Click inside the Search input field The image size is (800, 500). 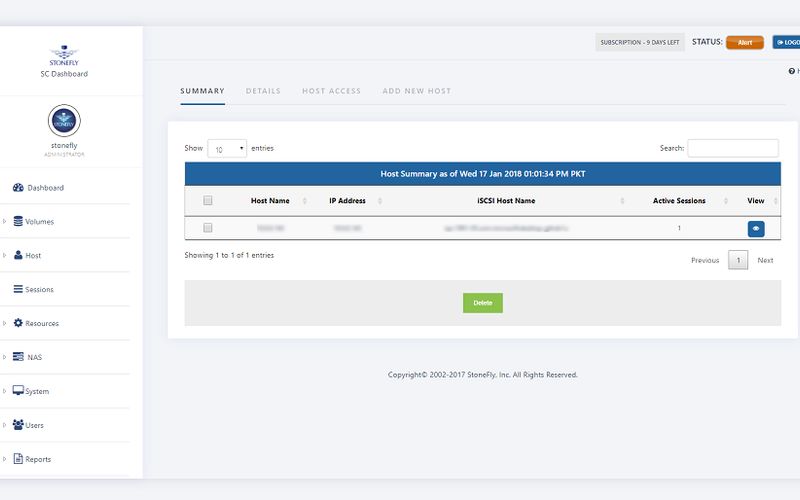click(x=732, y=148)
